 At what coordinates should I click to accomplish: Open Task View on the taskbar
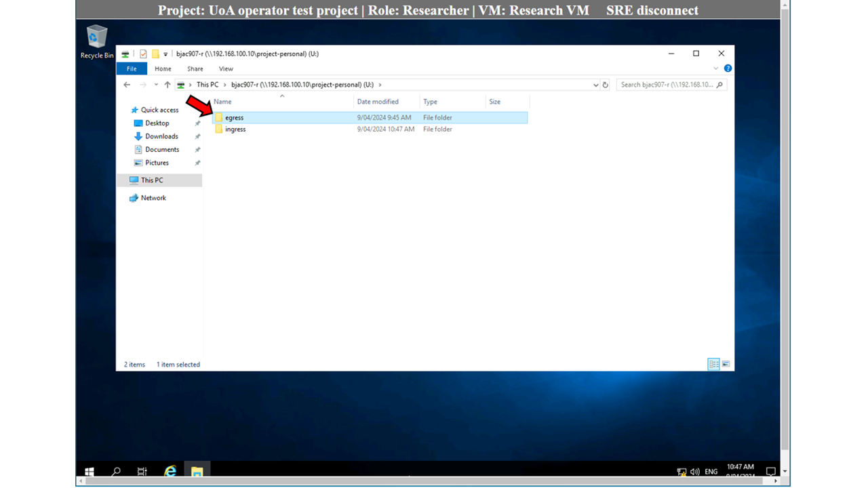click(x=142, y=472)
